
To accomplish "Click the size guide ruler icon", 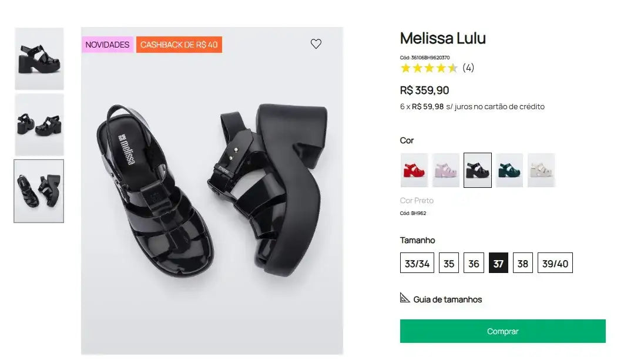I will pyautogui.click(x=404, y=298).
